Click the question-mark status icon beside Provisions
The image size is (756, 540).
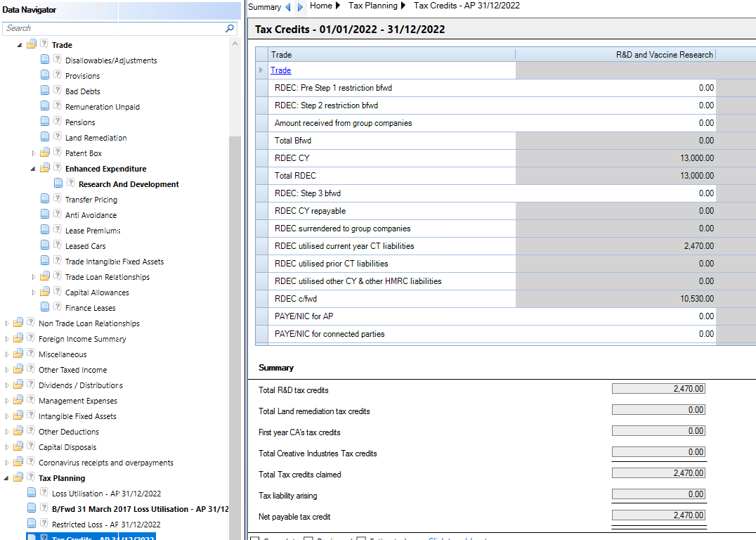point(58,75)
